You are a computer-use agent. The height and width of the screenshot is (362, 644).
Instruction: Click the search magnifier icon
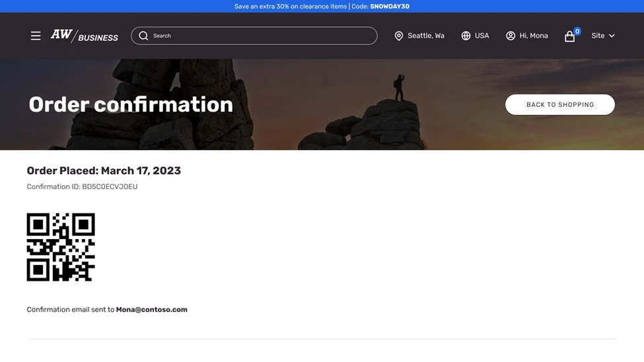pos(143,36)
